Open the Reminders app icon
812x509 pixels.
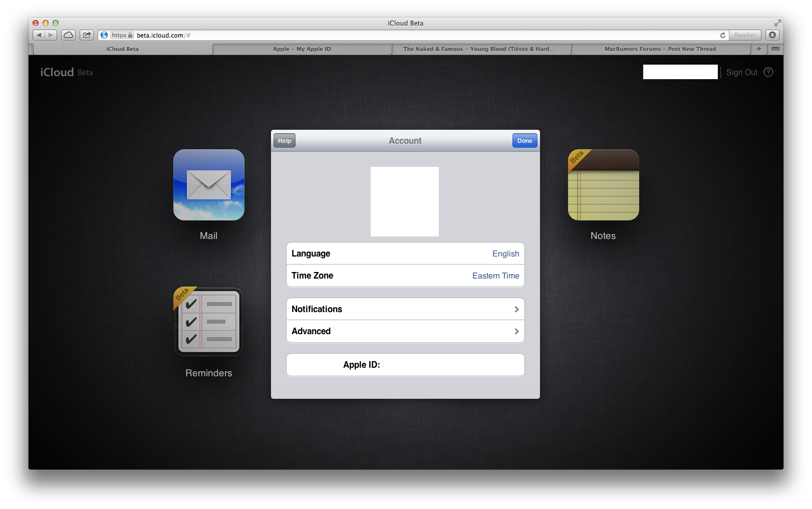pos(209,322)
